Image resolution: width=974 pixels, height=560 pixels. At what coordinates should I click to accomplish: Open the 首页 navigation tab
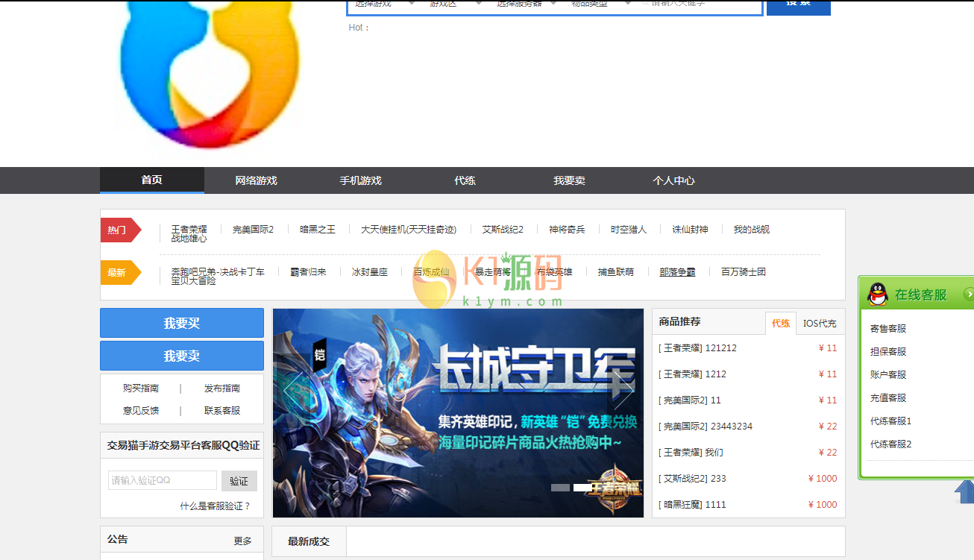[152, 180]
